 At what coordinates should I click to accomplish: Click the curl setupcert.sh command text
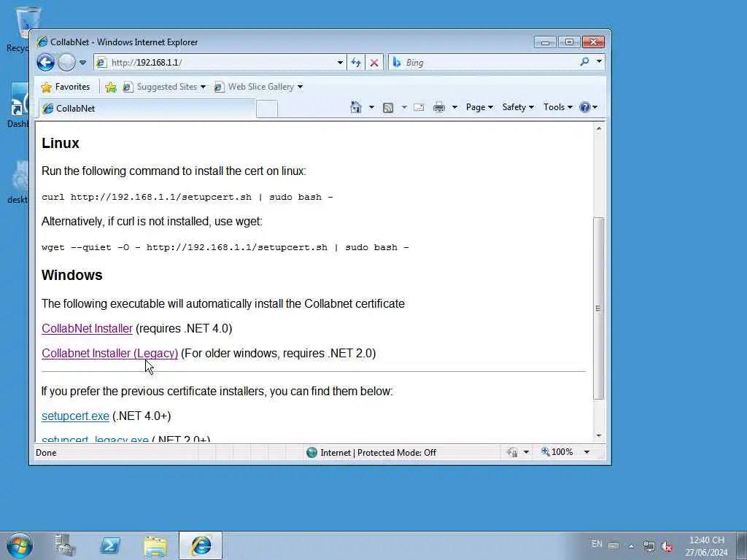coord(187,197)
